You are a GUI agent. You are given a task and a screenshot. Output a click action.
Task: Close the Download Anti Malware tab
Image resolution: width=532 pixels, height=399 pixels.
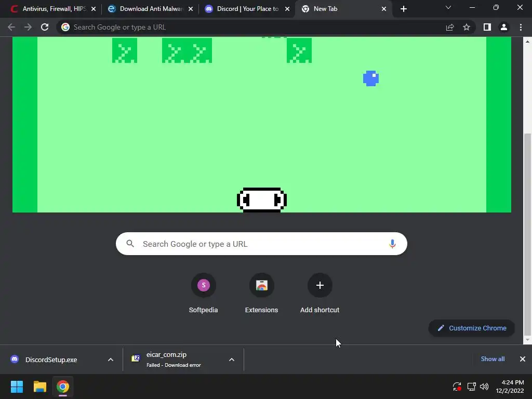click(190, 9)
